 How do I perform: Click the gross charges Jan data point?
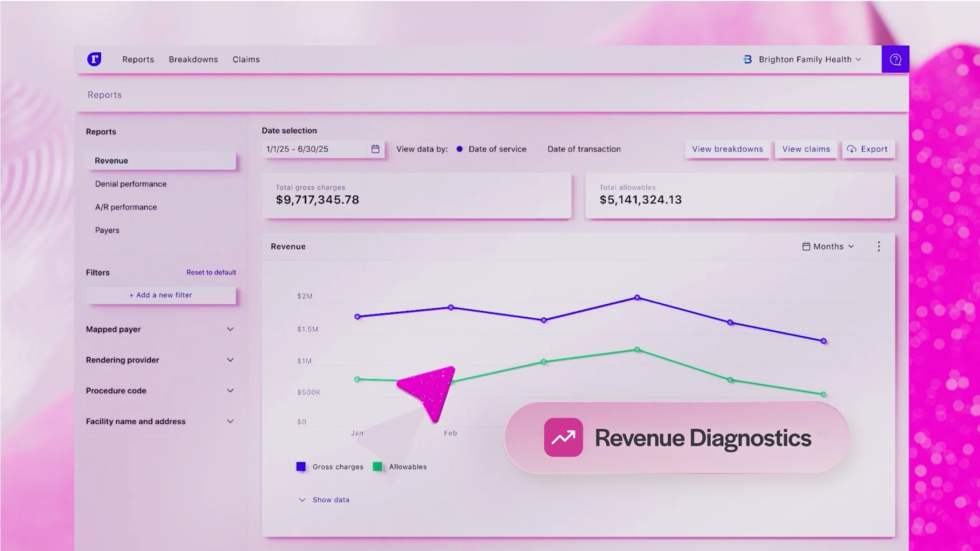click(357, 316)
